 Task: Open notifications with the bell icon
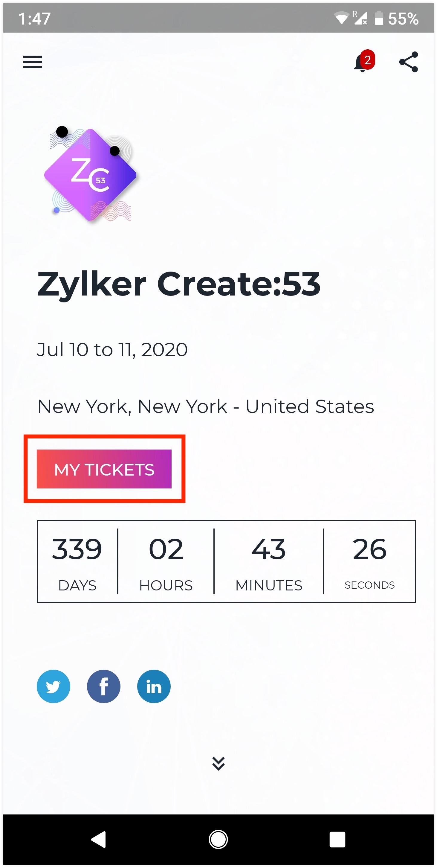click(360, 63)
